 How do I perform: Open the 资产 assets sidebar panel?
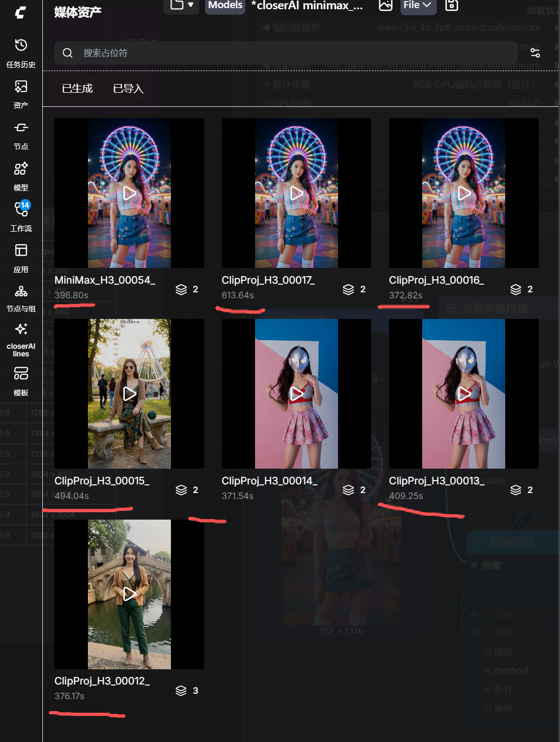click(x=21, y=94)
